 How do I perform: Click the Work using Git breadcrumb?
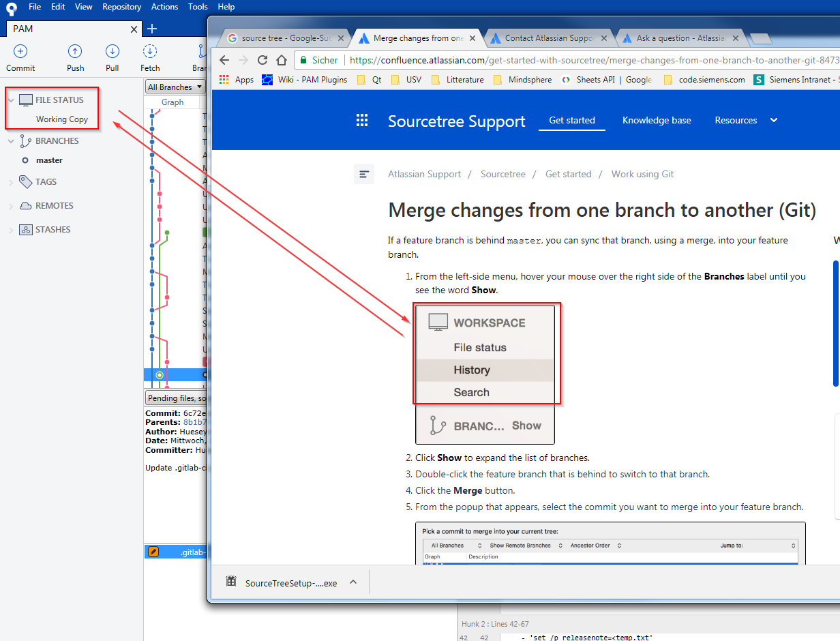[642, 174]
